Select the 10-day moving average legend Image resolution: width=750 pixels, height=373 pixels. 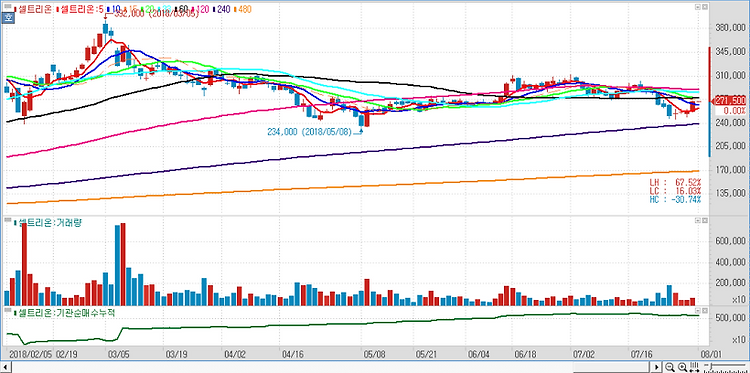115,9
